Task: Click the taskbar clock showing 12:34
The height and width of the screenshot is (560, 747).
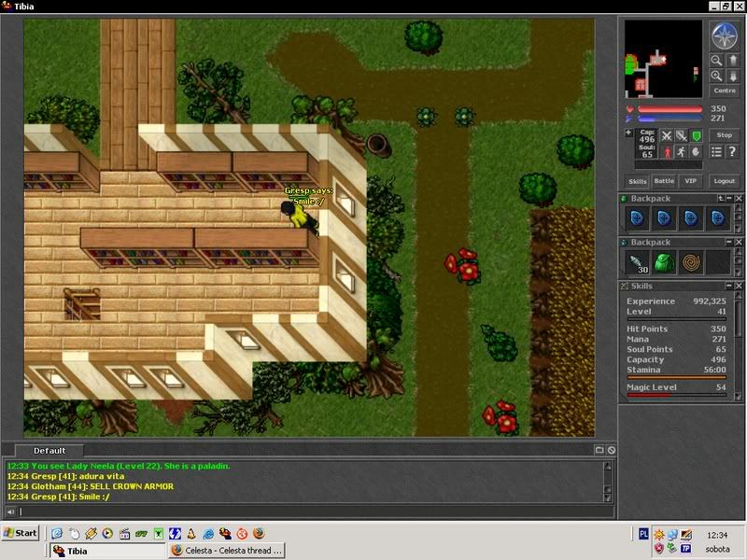Action: point(717,535)
